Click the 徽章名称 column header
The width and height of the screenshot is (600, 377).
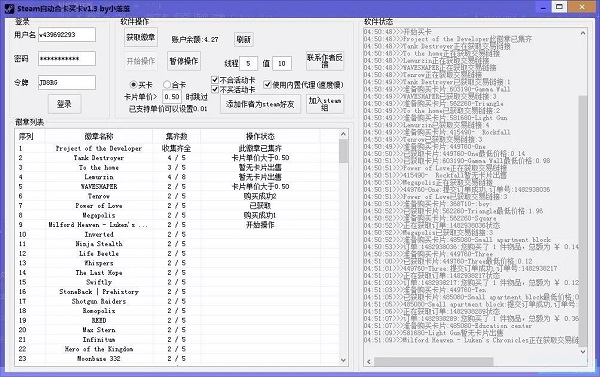click(99, 136)
